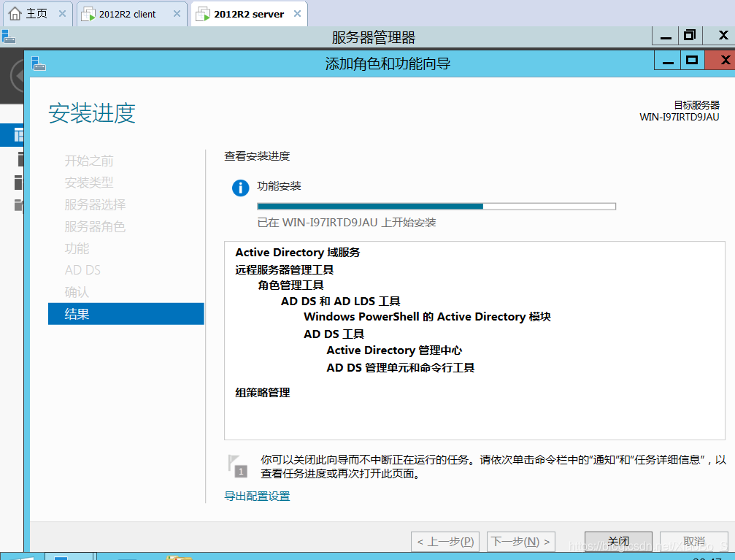Click the 安装进度 page title
The width and height of the screenshot is (735, 560).
tap(92, 113)
